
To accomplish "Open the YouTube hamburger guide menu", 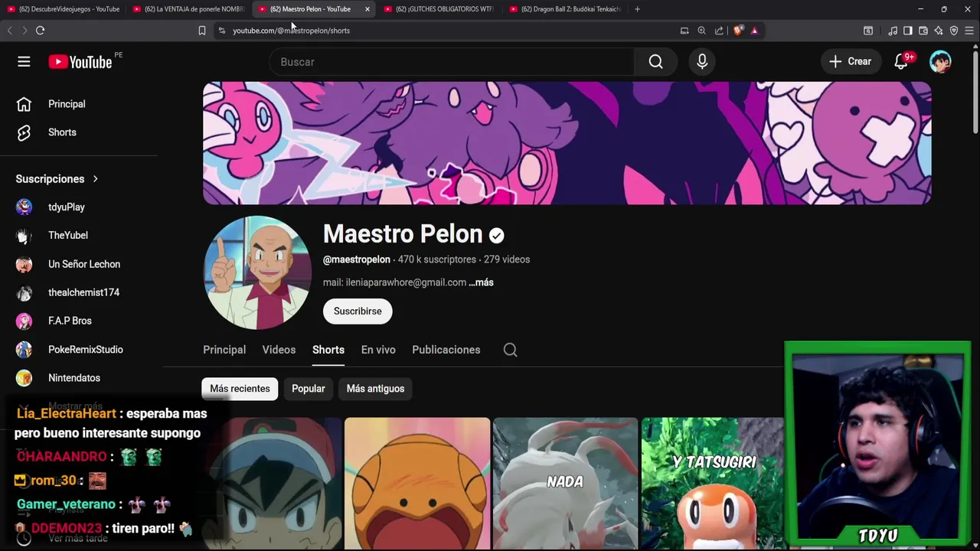I will tap(24, 62).
